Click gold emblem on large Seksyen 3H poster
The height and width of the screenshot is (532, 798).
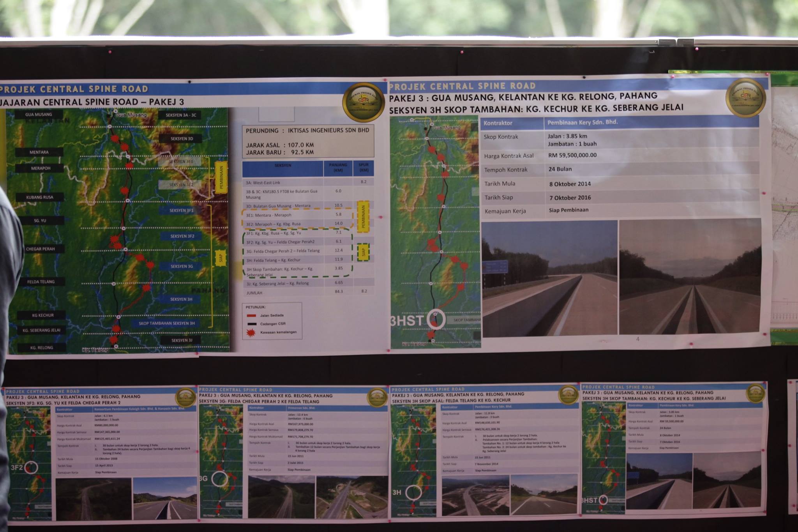click(745, 97)
